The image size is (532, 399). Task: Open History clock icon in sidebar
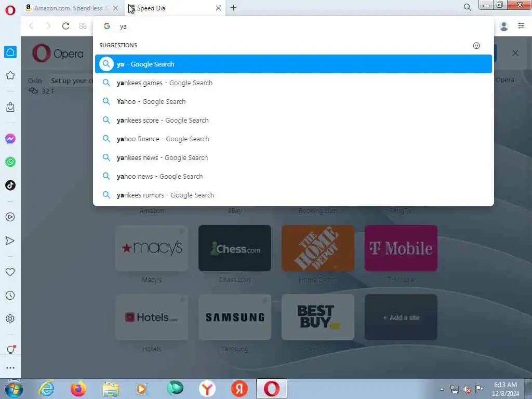coord(10,295)
